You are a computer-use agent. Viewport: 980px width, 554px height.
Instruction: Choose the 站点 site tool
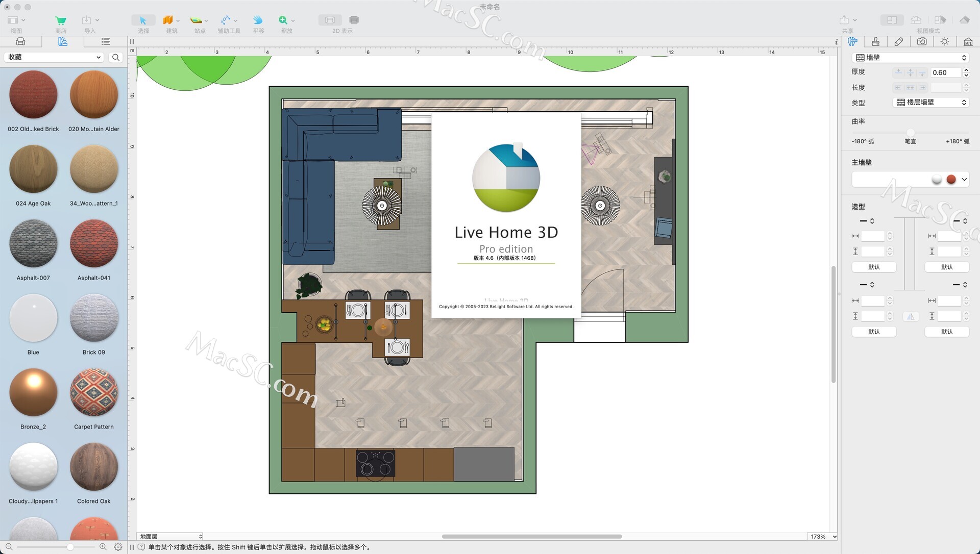(x=196, y=20)
